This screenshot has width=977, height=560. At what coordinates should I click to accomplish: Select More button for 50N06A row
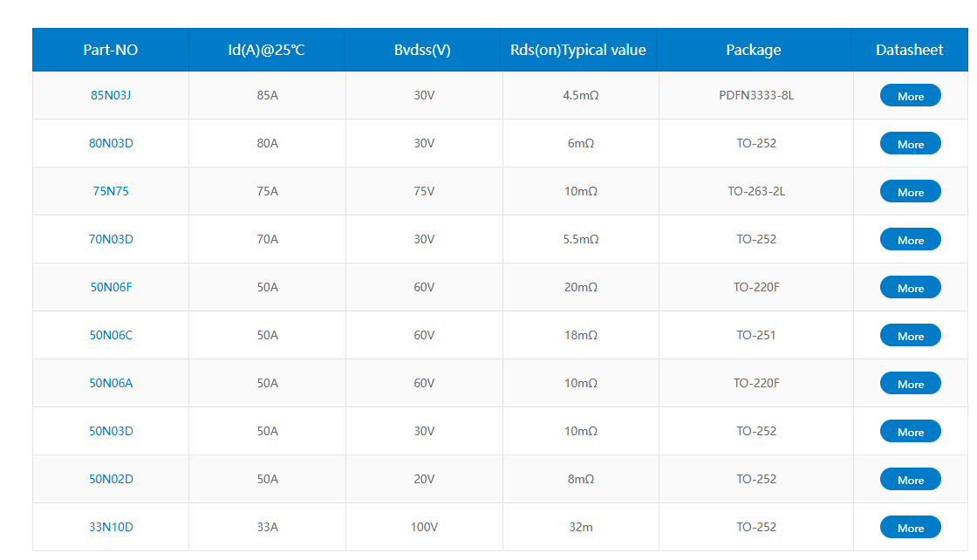pos(910,384)
